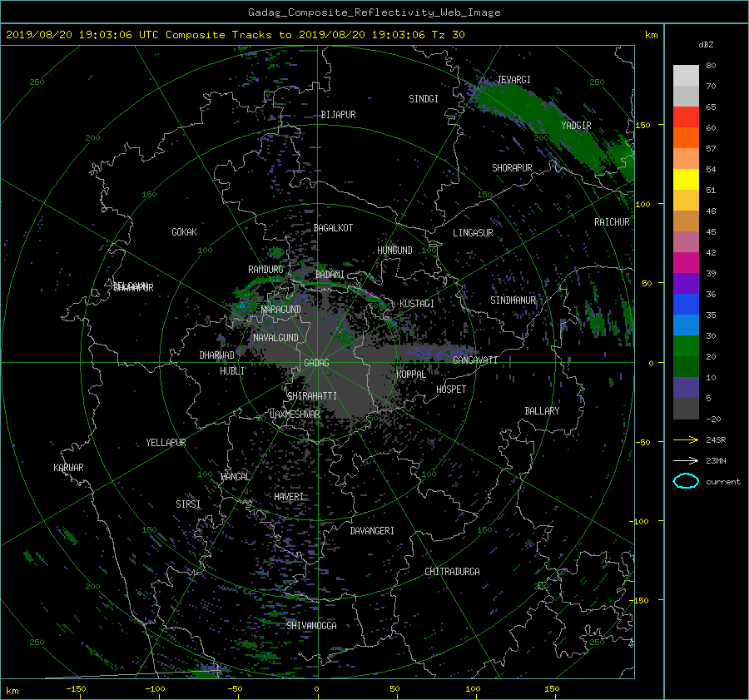Click the yellow 24SR track arrow icon
Viewport: 749px width, 700px height.
point(686,439)
